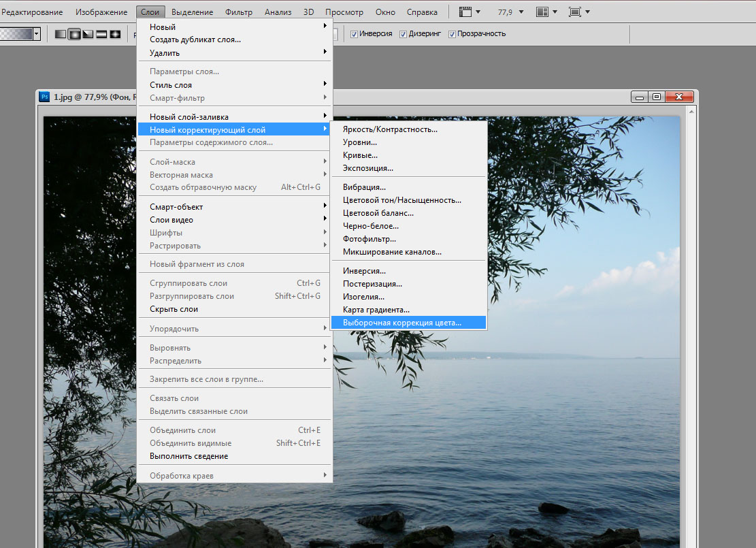
Task: Click the view extras filmstrip icon
Action: 465,12
